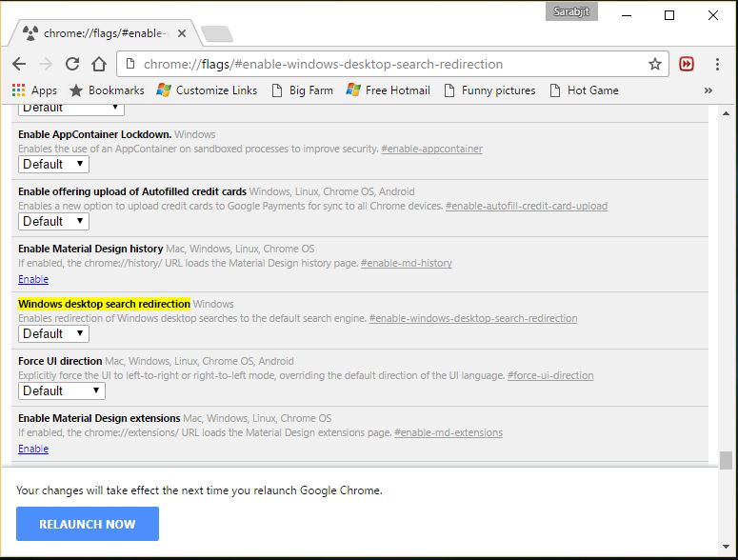Click the highlighted Windows desktop search redirection title

(x=104, y=304)
